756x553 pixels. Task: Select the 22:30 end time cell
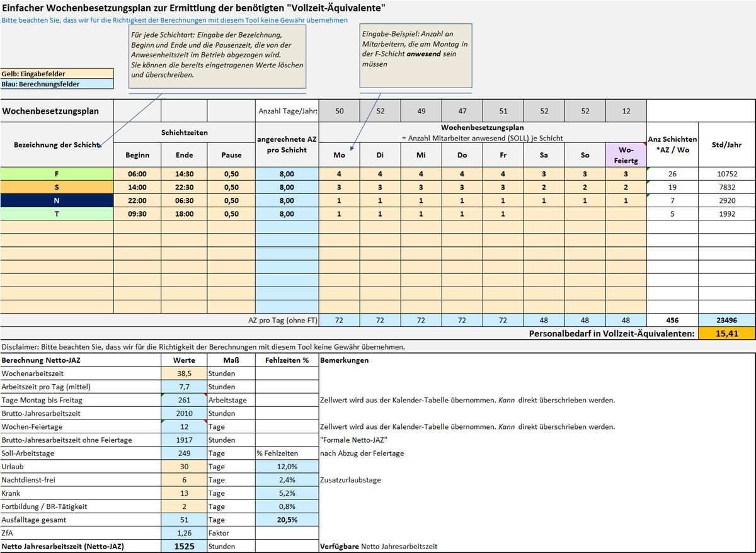[184, 187]
